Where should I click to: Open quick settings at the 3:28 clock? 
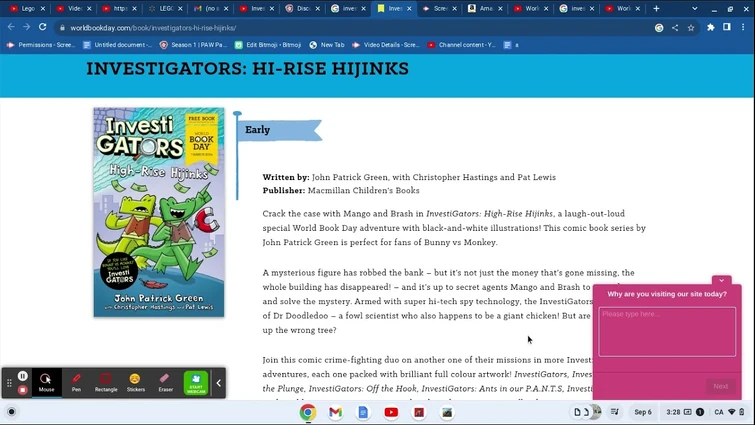[x=673, y=412]
